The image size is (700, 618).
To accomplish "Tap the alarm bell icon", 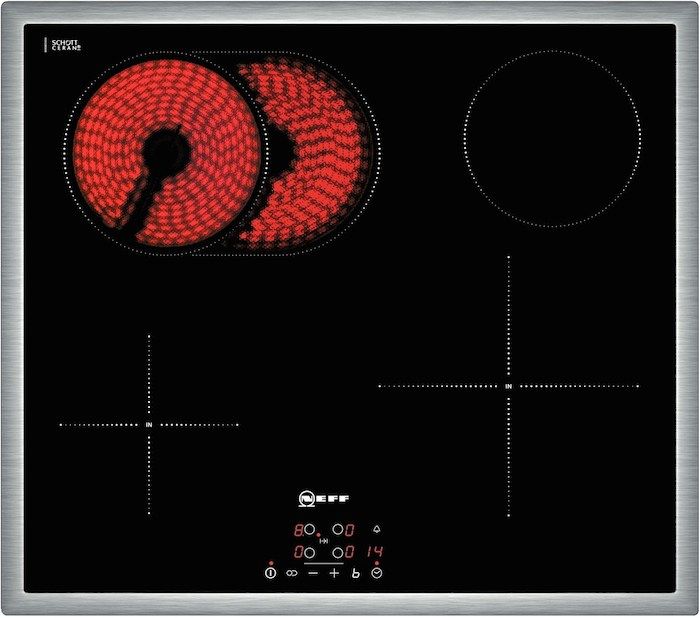I will (x=377, y=529).
